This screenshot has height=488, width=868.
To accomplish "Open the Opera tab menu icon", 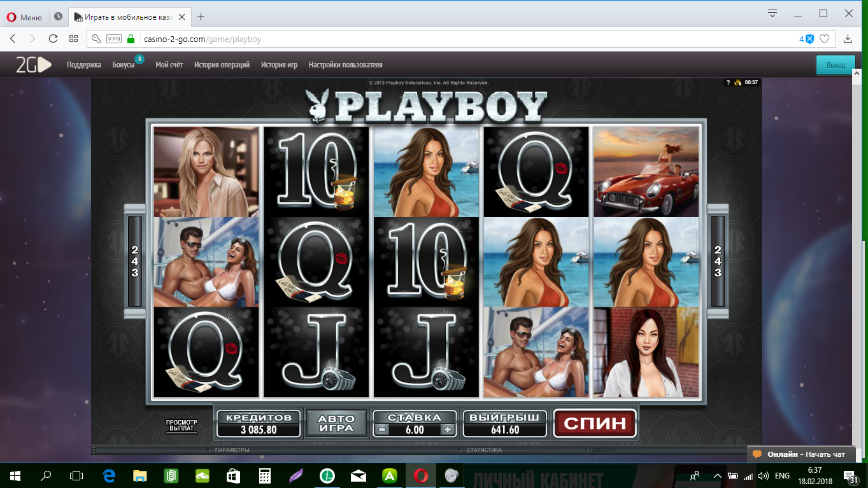I will 772,13.
